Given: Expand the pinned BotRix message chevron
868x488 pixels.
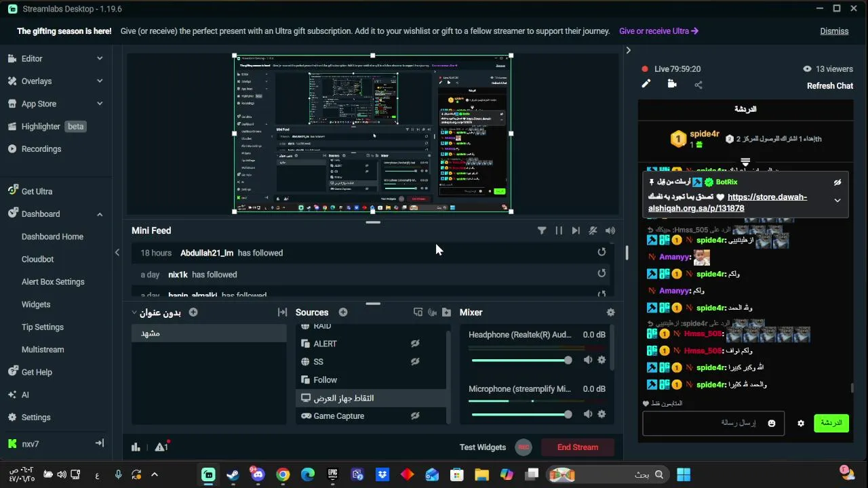Looking at the screenshot, I should click(837, 201).
